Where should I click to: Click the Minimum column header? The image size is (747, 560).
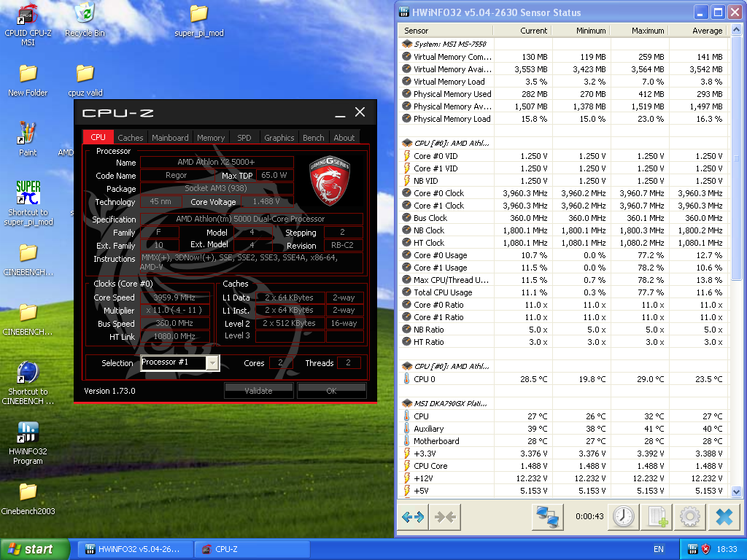pos(581,31)
